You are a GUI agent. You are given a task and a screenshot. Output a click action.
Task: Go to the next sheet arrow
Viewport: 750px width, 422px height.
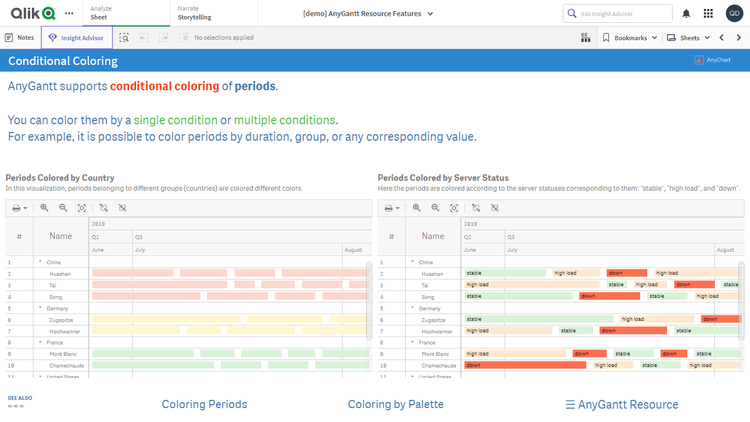tap(738, 37)
